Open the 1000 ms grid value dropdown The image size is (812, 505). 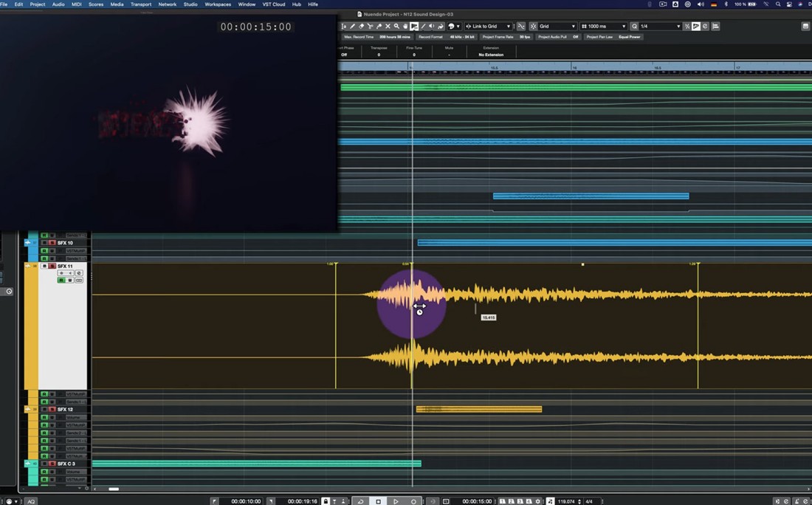click(x=603, y=27)
